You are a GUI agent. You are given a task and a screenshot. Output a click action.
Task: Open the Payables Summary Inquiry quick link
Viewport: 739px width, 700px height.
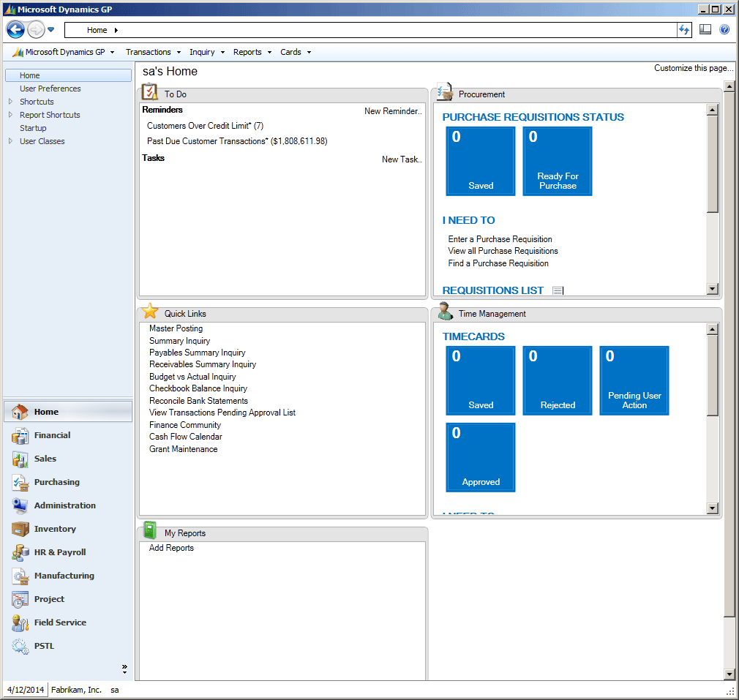tap(197, 353)
